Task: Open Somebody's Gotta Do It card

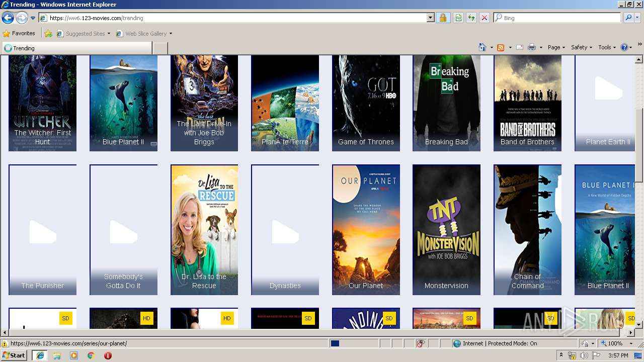Action: click(123, 230)
